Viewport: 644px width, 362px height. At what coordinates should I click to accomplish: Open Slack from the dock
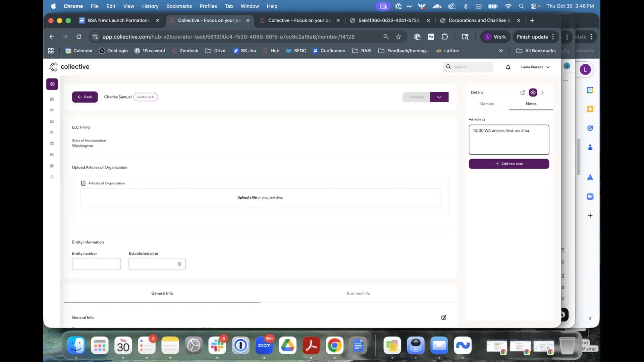(x=217, y=346)
